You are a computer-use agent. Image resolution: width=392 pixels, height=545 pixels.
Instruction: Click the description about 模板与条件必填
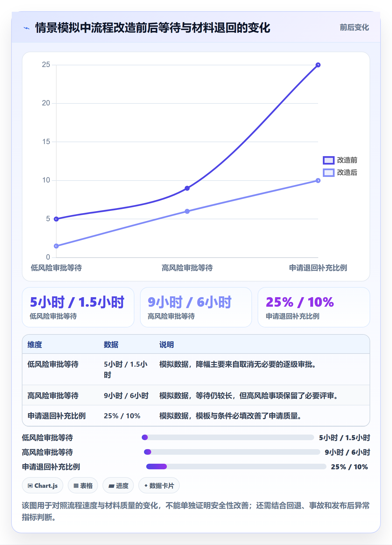pos(230,416)
